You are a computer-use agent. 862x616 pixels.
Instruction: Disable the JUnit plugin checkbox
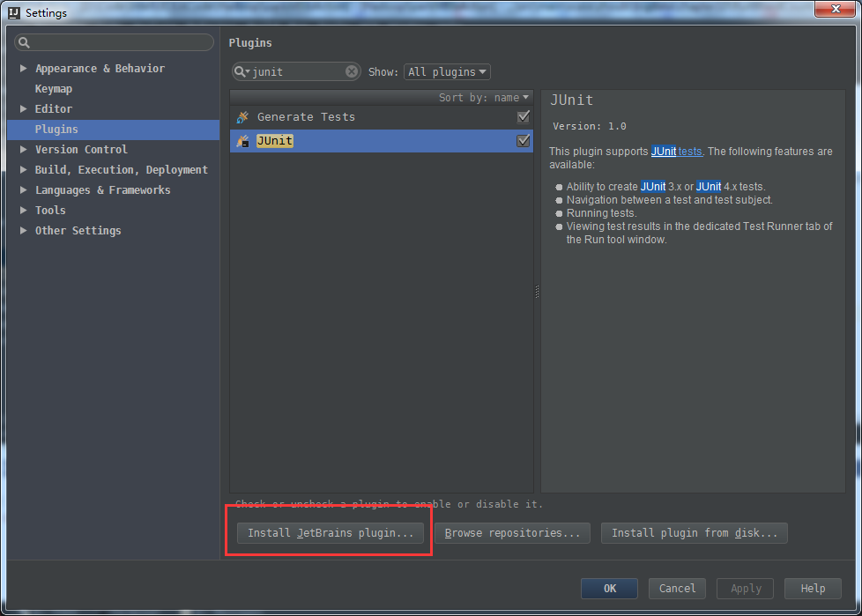524,141
